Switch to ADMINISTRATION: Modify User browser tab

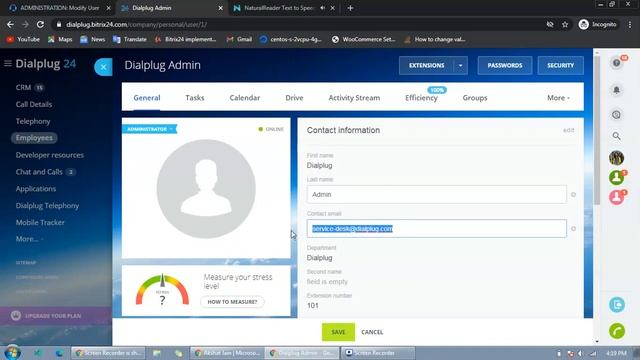click(x=60, y=8)
